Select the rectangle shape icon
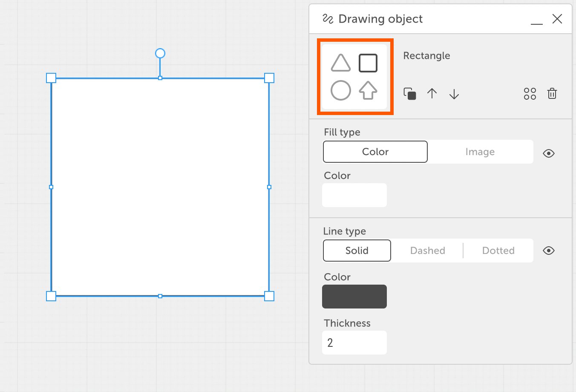This screenshot has width=576, height=392. [x=368, y=63]
